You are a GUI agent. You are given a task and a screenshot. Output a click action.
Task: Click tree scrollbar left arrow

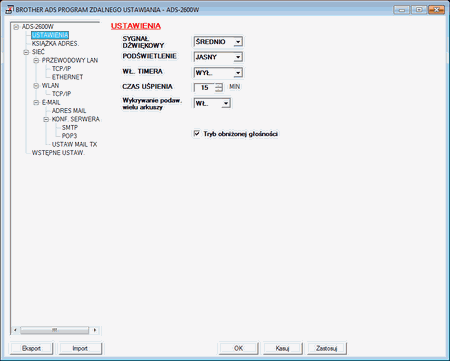pos(15,330)
